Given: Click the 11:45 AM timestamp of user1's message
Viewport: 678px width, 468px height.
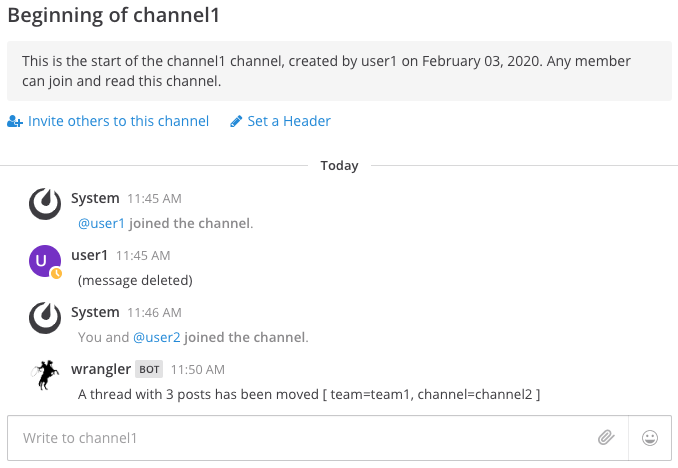Looking at the screenshot, I should click(x=143, y=256).
